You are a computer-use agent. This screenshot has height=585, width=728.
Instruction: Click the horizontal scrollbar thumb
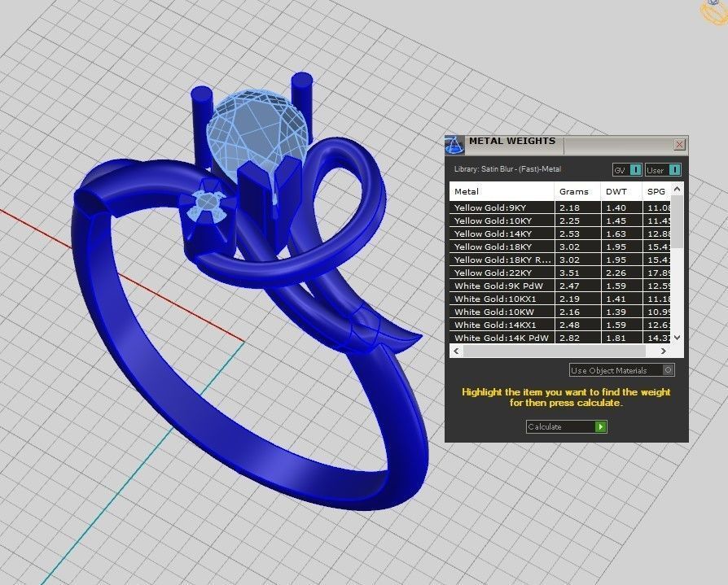[x=555, y=351]
